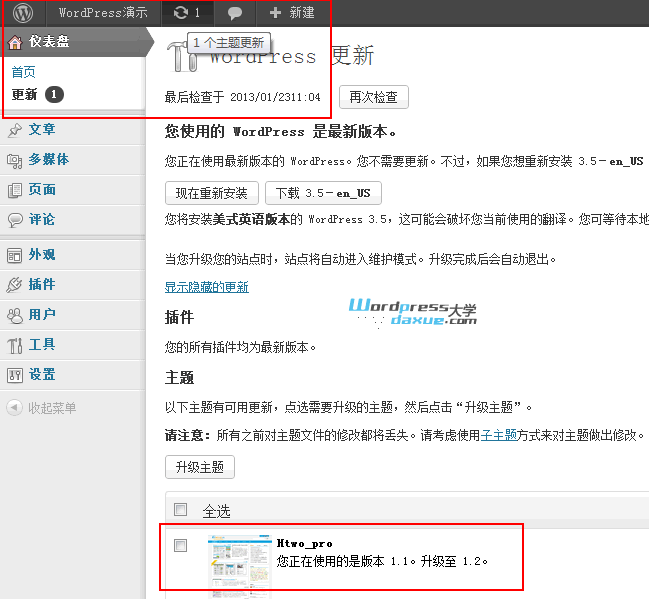Open the 外观 appearance menu
The height and width of the screenshot is (599, 649).
pos(72,255)
